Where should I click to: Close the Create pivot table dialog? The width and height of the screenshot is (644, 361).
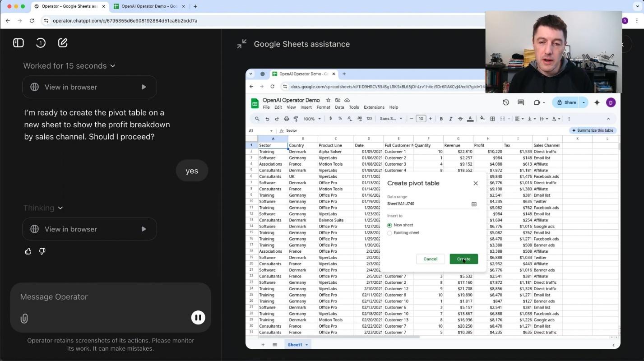coord(476,183)
